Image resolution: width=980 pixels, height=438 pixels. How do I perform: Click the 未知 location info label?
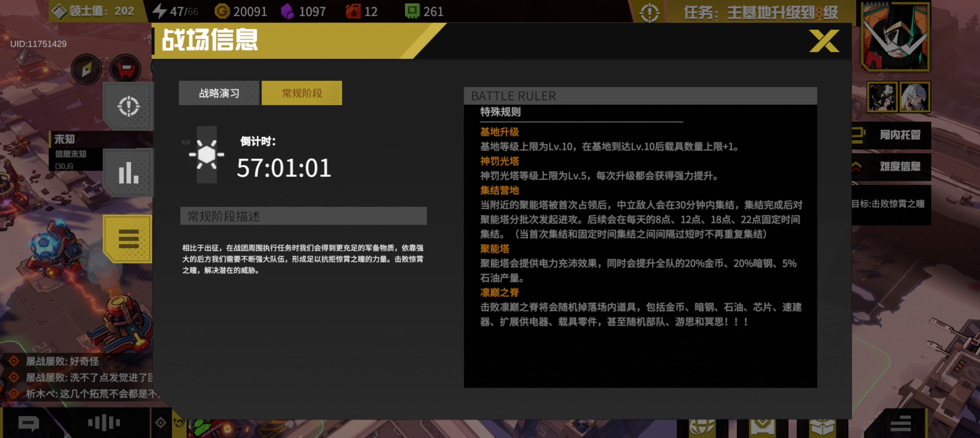[x=64, y=139]
